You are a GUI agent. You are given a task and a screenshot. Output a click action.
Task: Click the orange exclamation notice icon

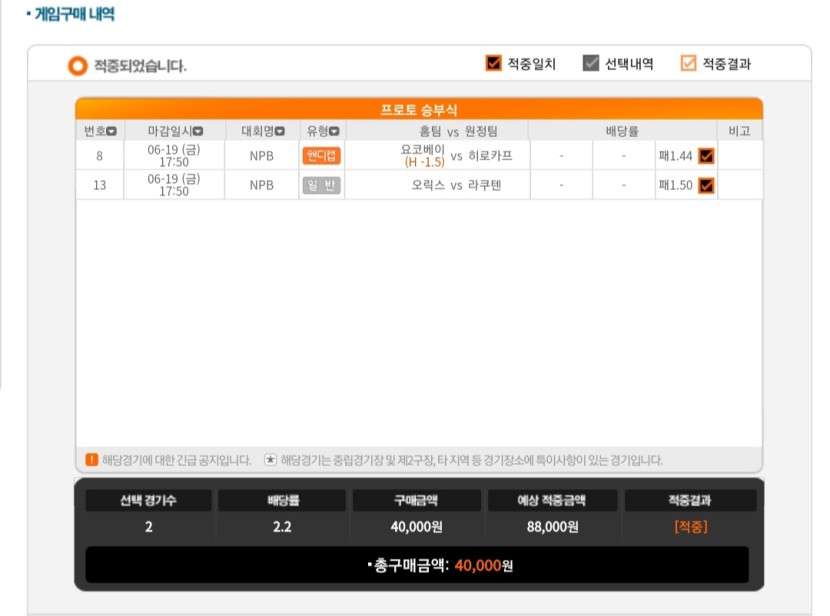click(92, 459)
